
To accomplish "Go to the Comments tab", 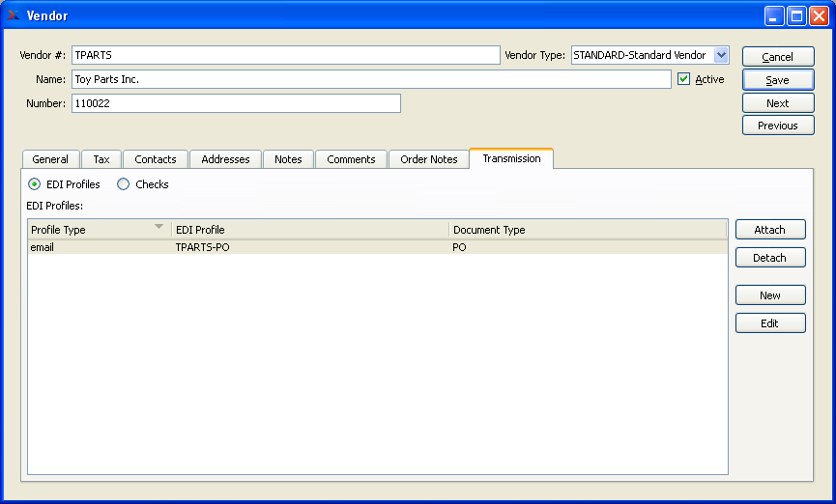I will [352, 159].
